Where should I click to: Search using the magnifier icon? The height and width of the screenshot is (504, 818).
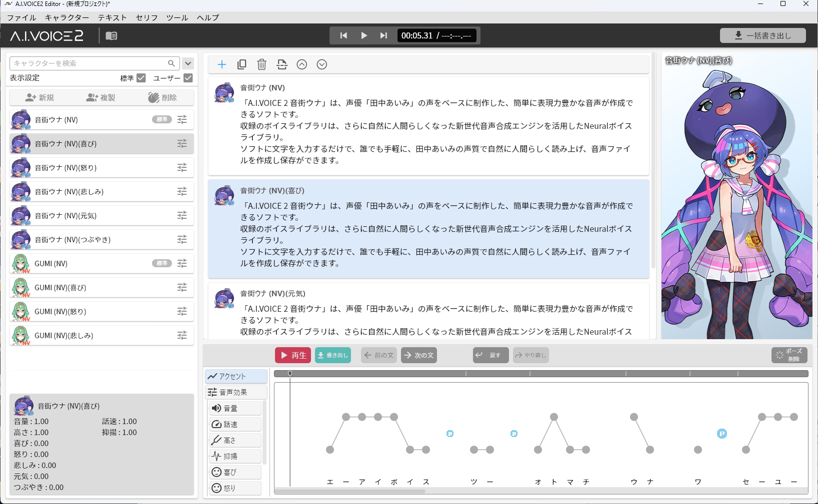[171, 63]
